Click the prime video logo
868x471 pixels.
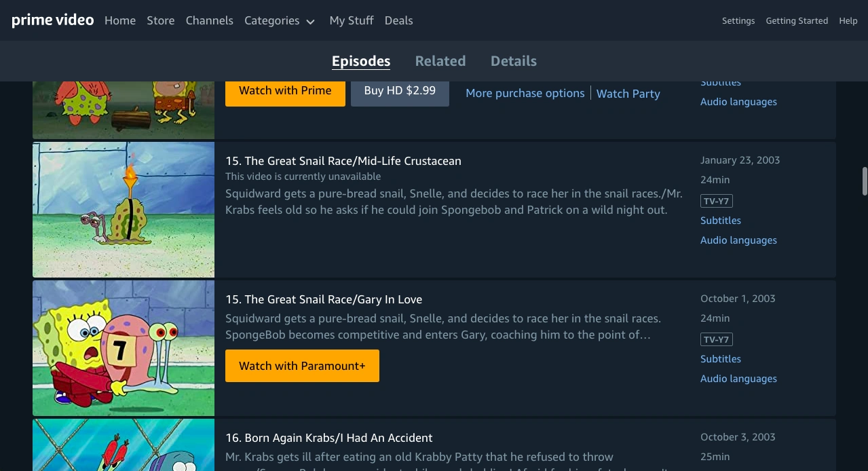coord(53,20)
